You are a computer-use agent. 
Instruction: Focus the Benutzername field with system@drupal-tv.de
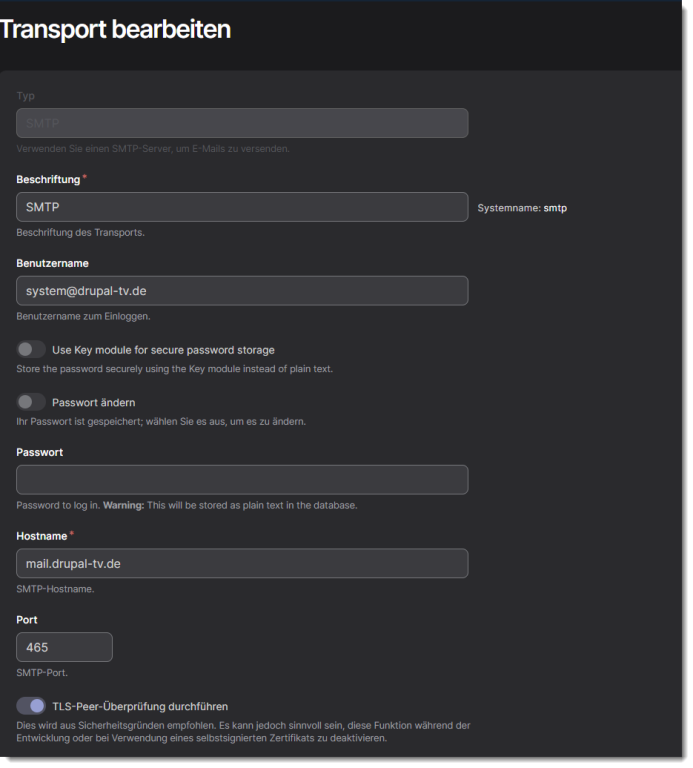(242, 291)
